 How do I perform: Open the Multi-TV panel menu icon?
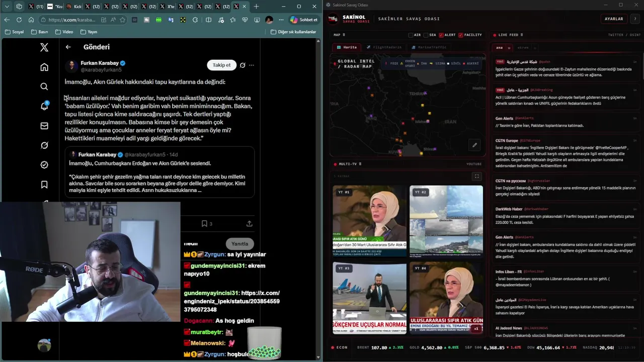[x=360, y=164]
